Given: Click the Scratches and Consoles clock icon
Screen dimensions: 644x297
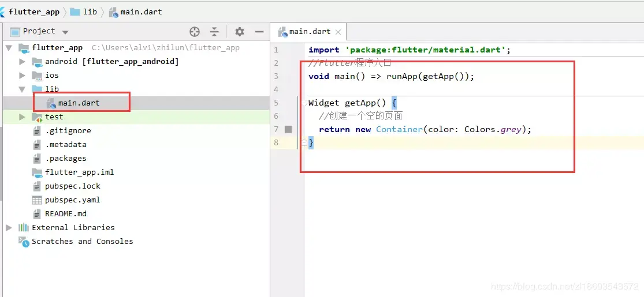Looking at the screenshot, I should [x=24, y=242].
